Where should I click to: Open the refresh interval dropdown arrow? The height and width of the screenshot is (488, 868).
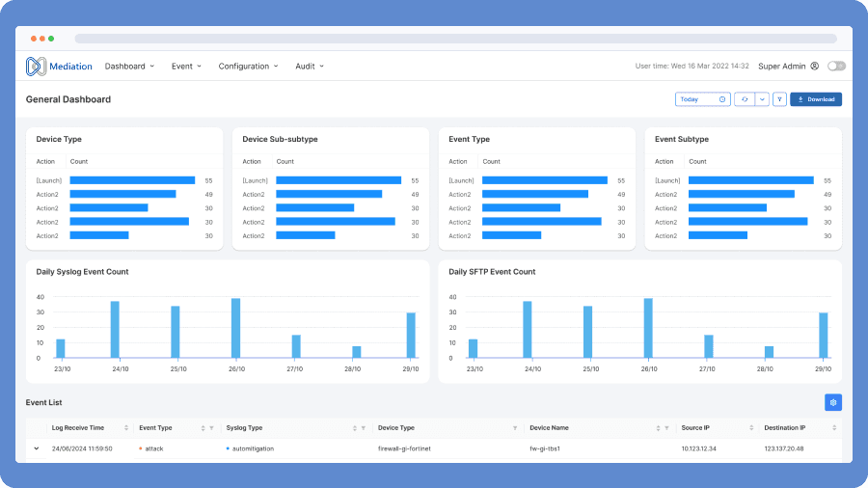click(x=762, y=99)
